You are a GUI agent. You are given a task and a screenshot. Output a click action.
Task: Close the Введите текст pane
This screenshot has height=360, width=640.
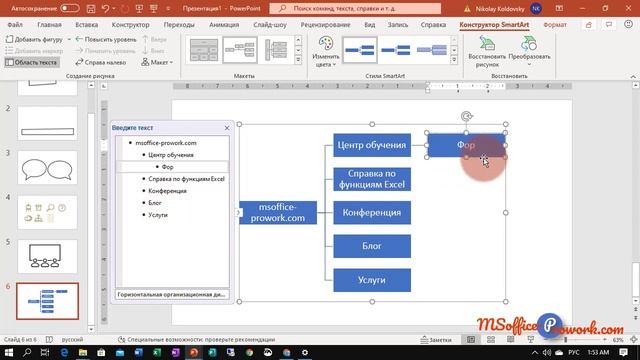click(x=227, y=128)
